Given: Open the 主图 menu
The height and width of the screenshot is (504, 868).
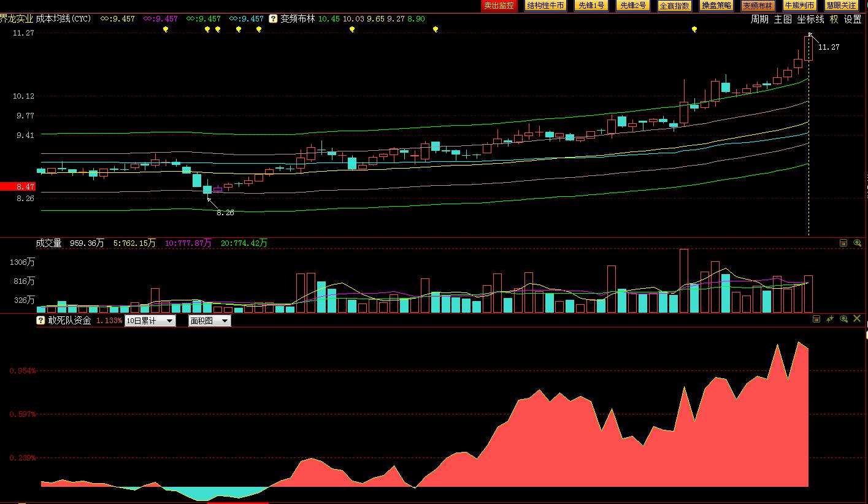Looking at the screenshot, I should click(783, 19).
